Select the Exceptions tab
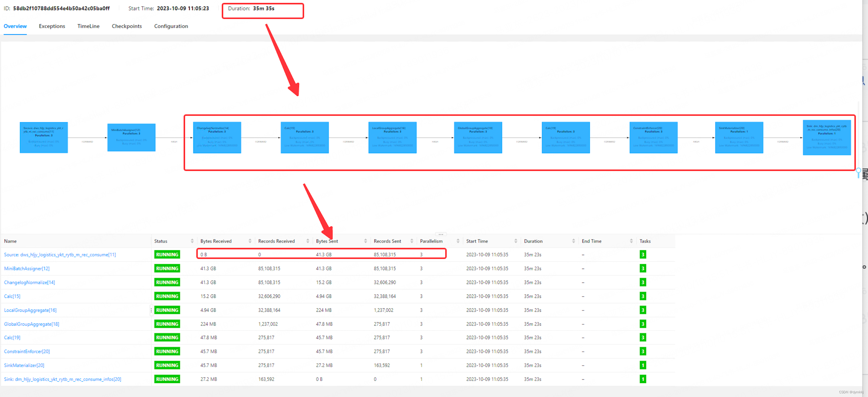Viewport: 868px width, 397px height. [51, 26]
